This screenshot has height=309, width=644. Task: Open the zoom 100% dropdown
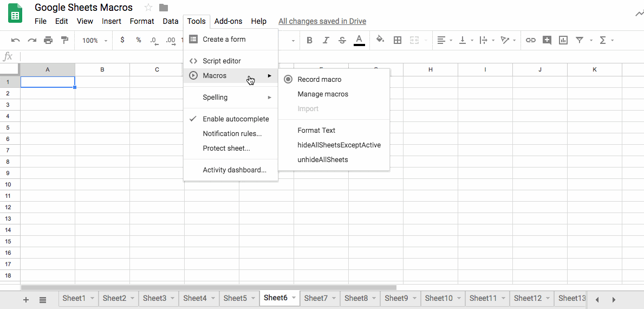point(94,41)
